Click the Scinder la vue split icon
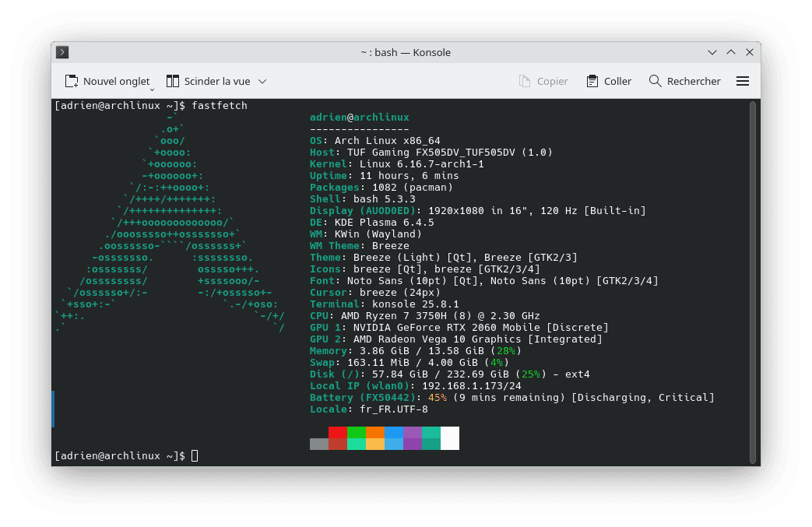 [x=173, y=81]
